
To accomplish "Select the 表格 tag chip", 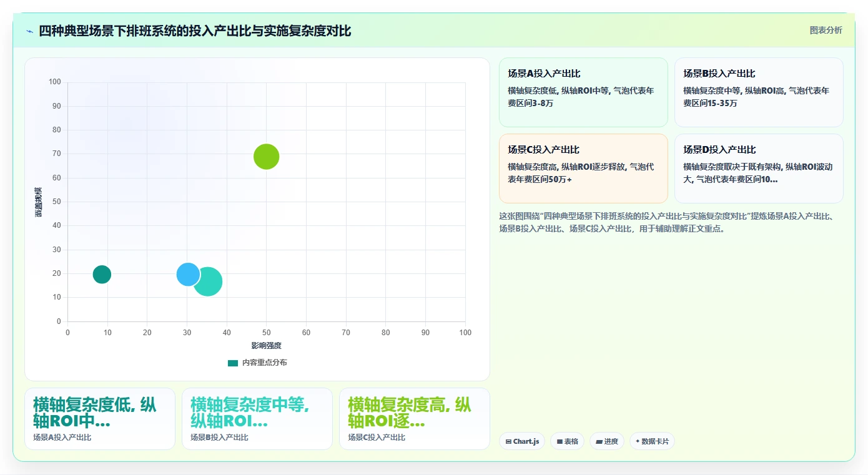I will click(567, 441).
